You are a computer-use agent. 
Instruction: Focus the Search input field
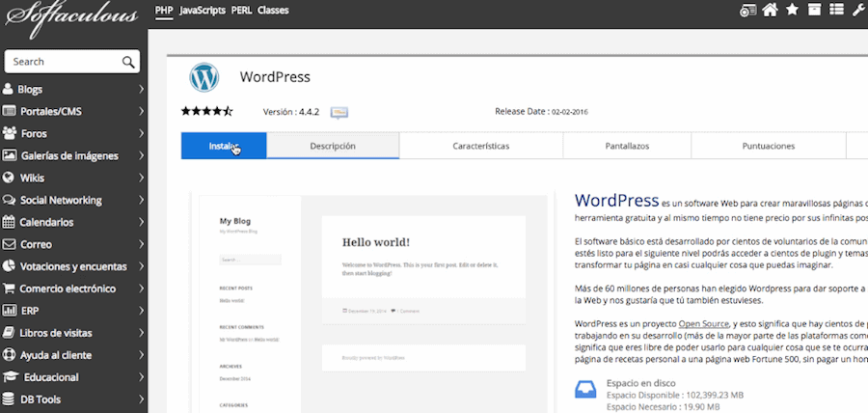[x=72, y=62]
